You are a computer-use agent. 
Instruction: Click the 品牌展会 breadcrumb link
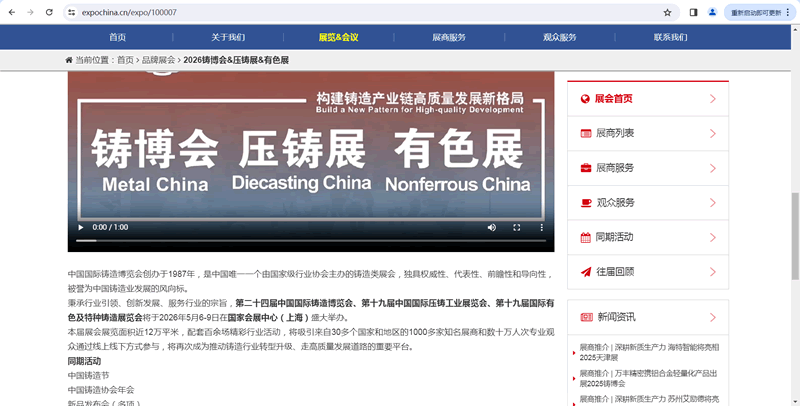point(158,60)
